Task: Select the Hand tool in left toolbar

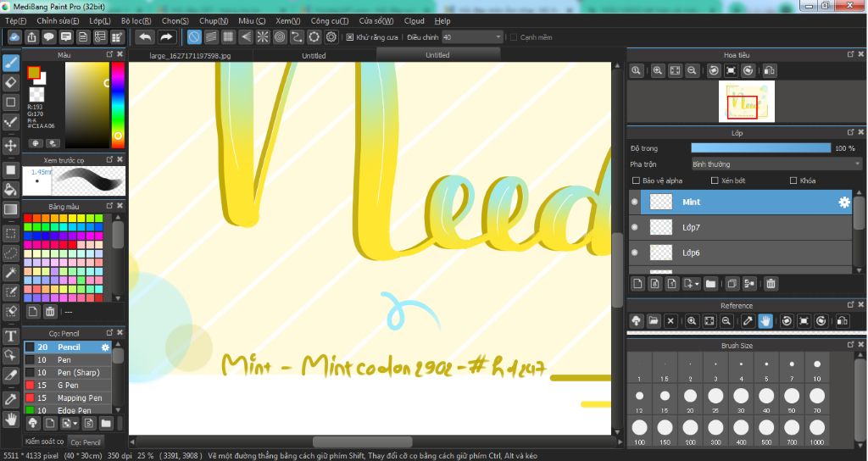Action: pyautogui.click(x=10, y=419)
